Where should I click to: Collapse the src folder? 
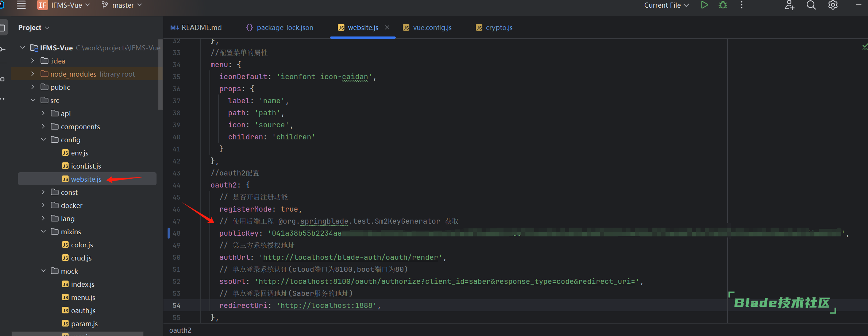33,100
